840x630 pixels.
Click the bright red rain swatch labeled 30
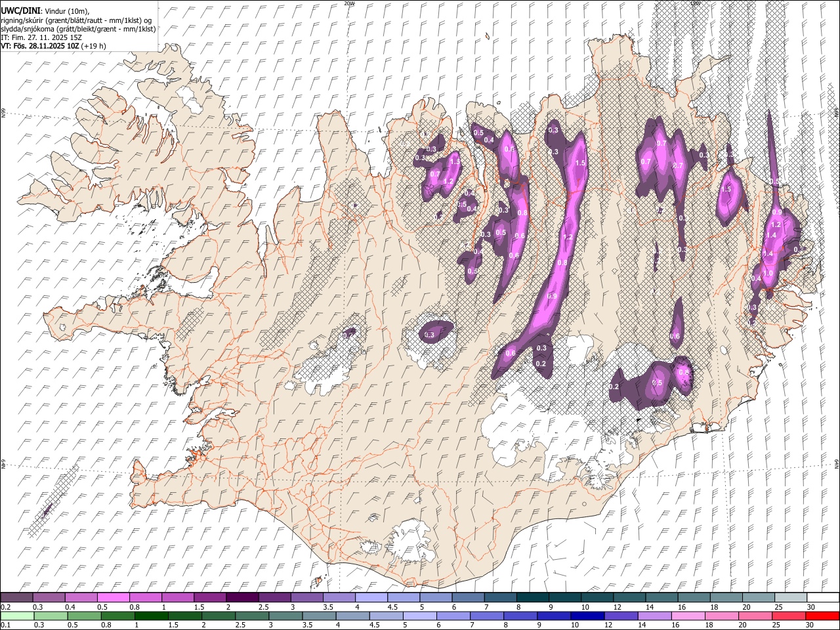pos(822,616)
